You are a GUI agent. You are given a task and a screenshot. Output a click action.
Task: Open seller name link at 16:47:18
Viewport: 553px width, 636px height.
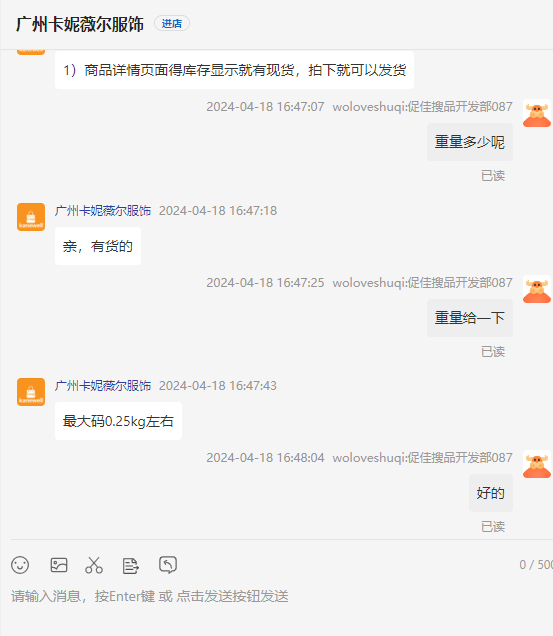pos(103,211)
